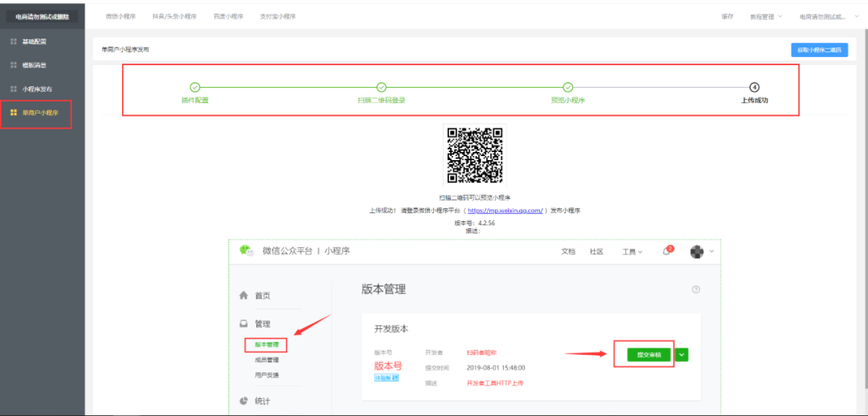Click the blue 获取小程序二维码 button
The width and height of the screenshot is (868, 416).
819,50
